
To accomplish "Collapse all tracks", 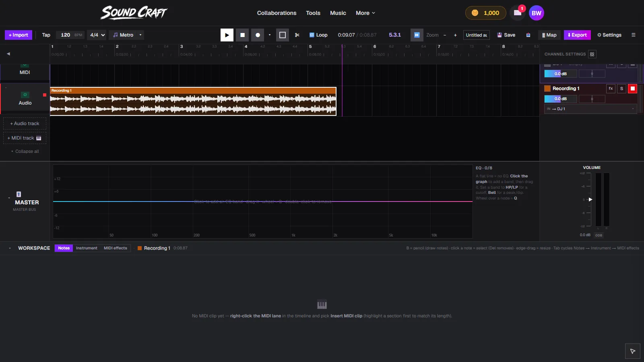I will coord(25,151).
